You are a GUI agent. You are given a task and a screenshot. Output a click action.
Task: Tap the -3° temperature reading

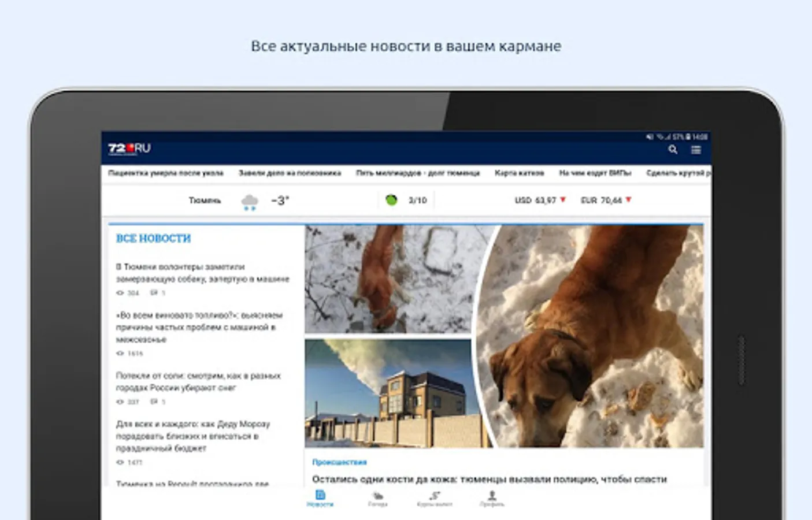[x=280, y=200]
